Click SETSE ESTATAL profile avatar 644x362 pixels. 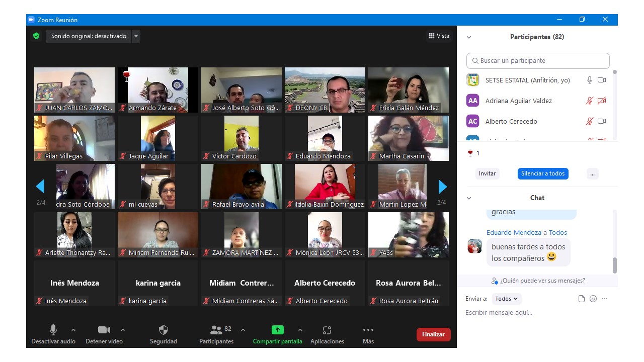click(472, 80)
